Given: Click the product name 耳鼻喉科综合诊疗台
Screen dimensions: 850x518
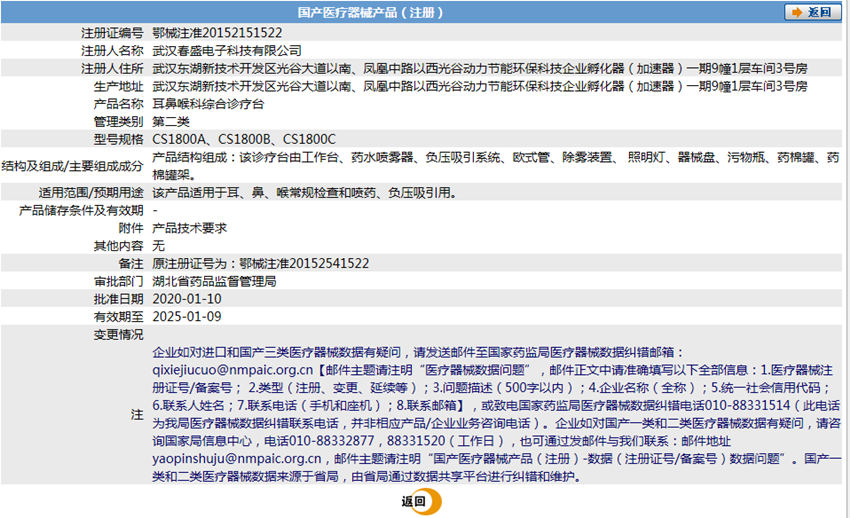Looking at the screenshot, I should [x=208, y=103].
